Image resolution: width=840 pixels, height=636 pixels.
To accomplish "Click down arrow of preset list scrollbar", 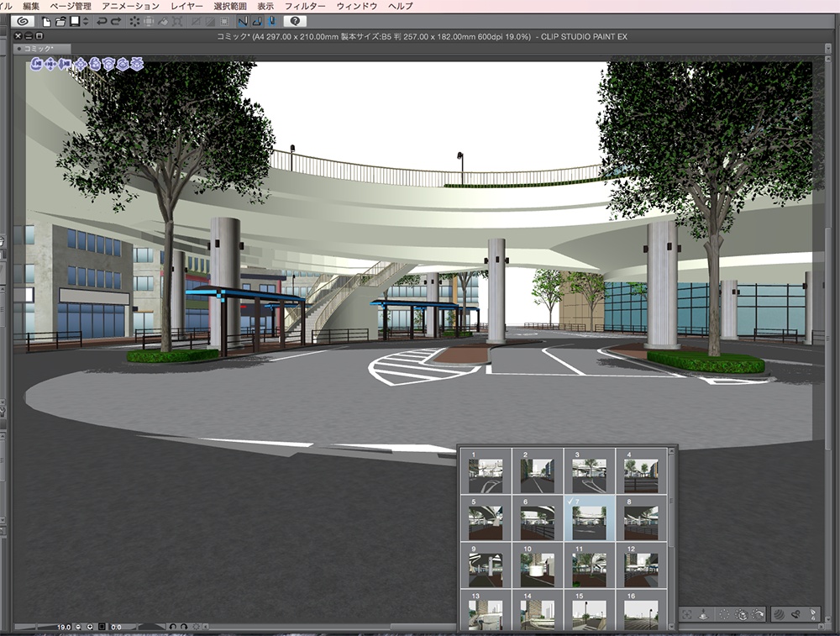I will coord(670,626).
